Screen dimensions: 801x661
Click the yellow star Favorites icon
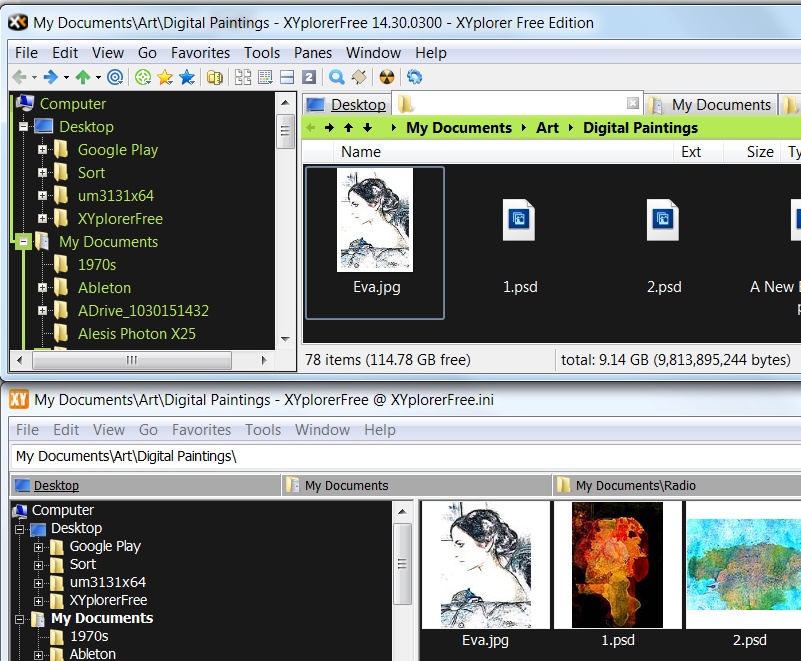[x=165, y=77]
